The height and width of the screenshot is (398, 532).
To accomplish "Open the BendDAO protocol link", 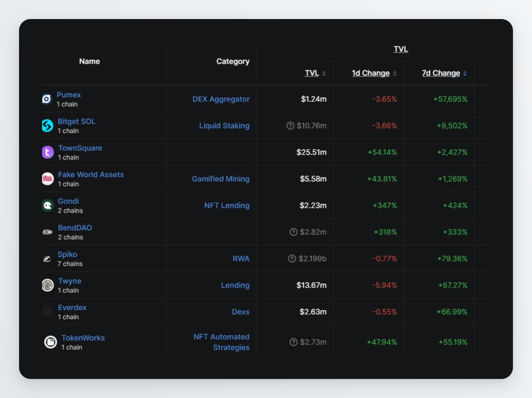I will pyautogui.click(x=75, y=228).
